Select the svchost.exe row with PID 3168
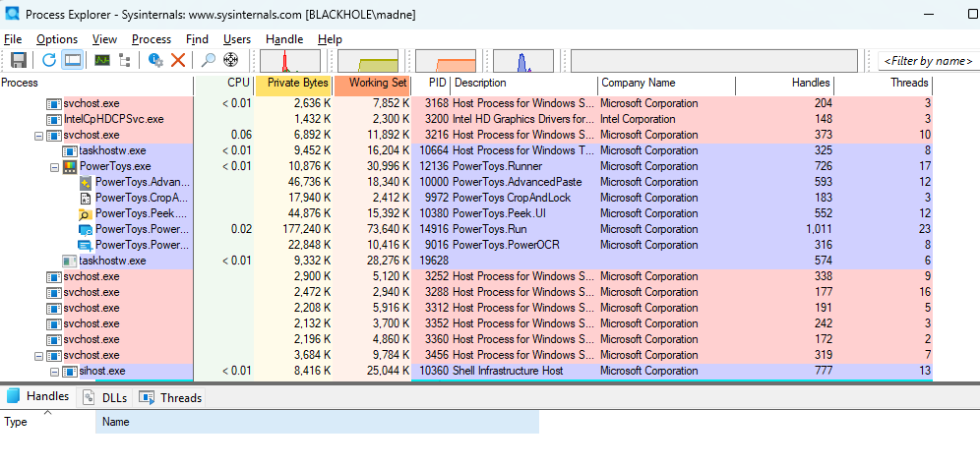 pos(466,103)
